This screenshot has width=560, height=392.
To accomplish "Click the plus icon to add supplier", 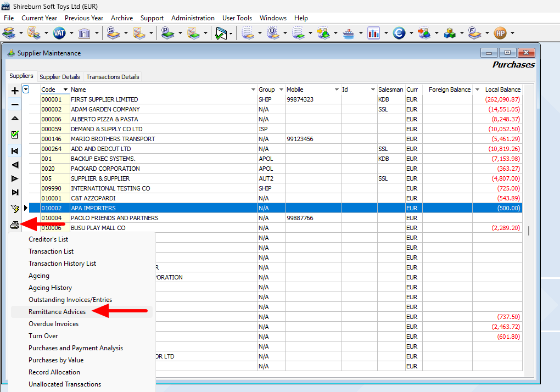I will click(15, 91).
